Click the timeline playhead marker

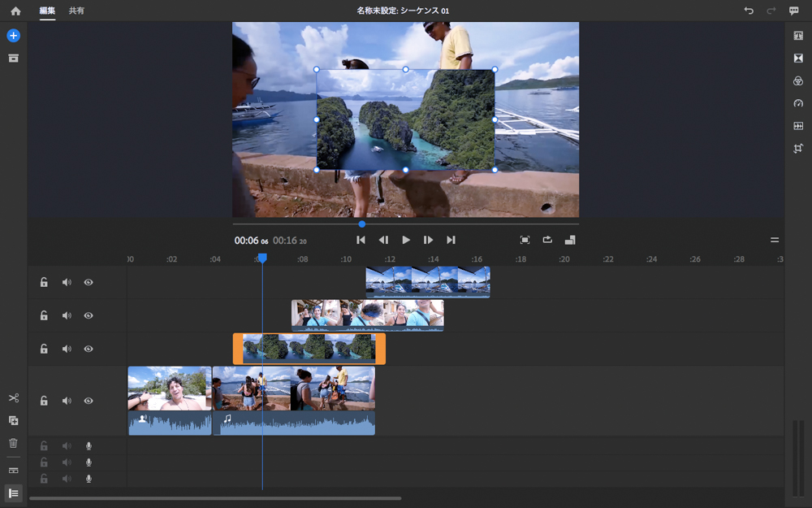(x=262, y=258)
